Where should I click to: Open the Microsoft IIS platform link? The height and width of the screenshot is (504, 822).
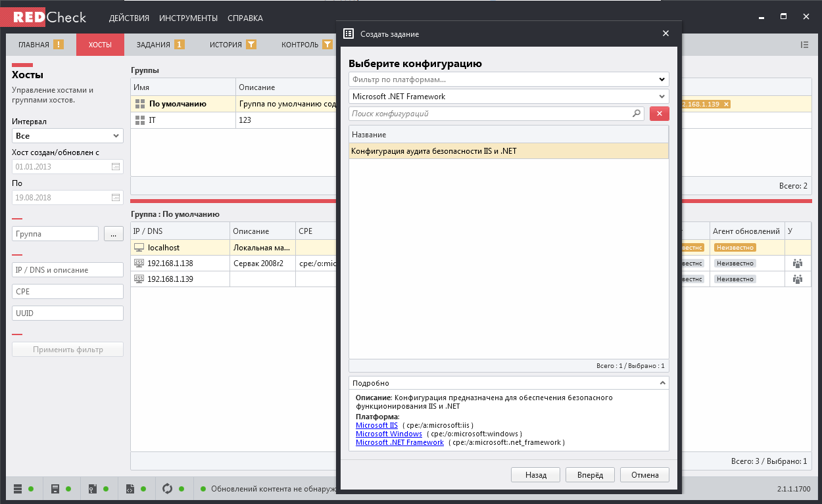pos(377,426)
